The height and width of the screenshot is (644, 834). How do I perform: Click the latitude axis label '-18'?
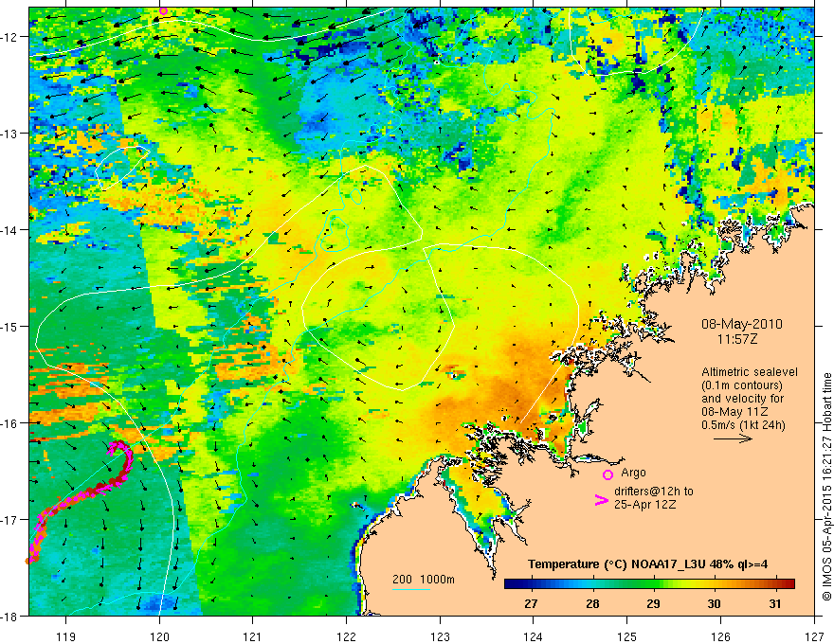click(x=9, y=616)
